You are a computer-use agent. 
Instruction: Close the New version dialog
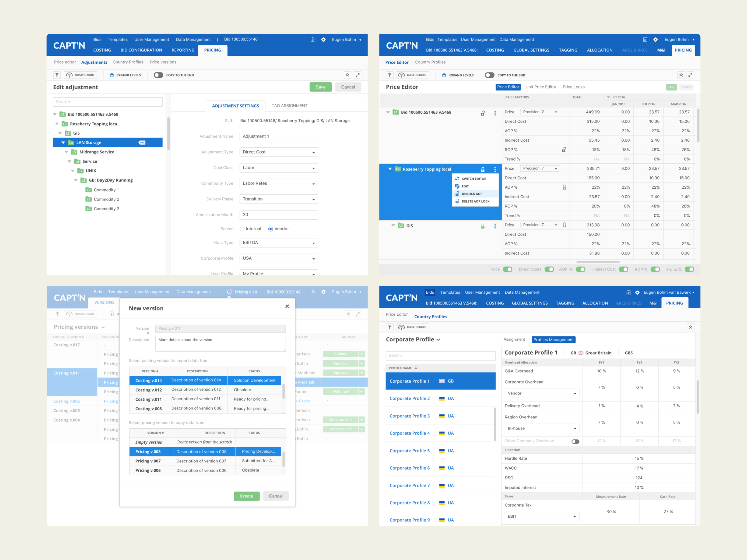pyautogui.click(x=287, y=306)
